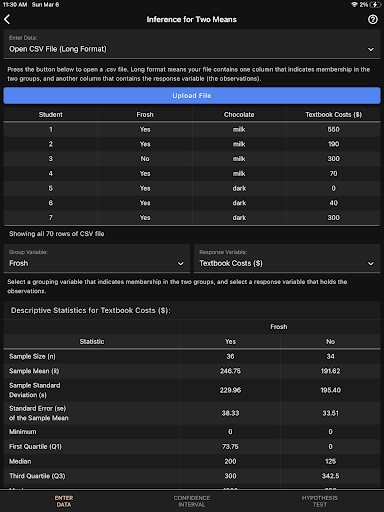Image resolution: width=384 pixels, height=512 pixels.
Task: Tap the back arrow icon
Action: tap(7, 19)
